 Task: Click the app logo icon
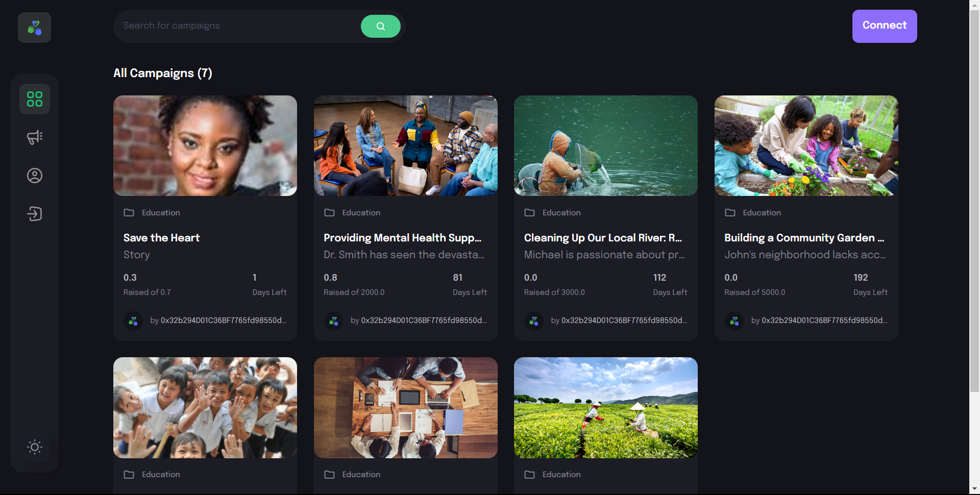coord(34,28)
